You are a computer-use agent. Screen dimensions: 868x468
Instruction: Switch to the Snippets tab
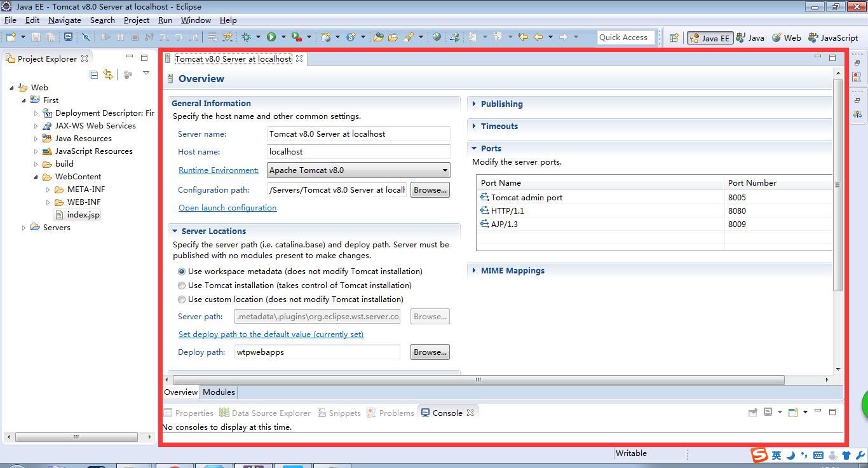[339, 413]
